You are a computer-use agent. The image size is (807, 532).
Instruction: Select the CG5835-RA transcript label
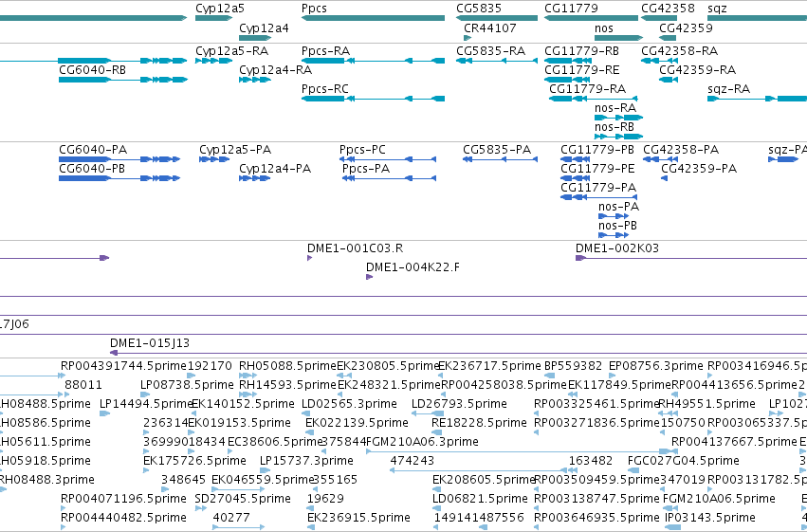(x=491, y=51)
